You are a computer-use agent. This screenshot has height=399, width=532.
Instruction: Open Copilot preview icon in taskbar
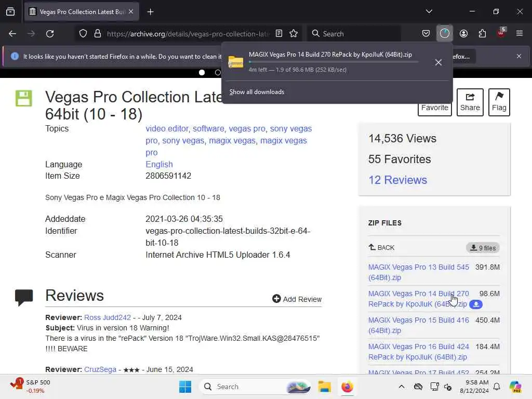pyautogui.click(x=515, y=387)
